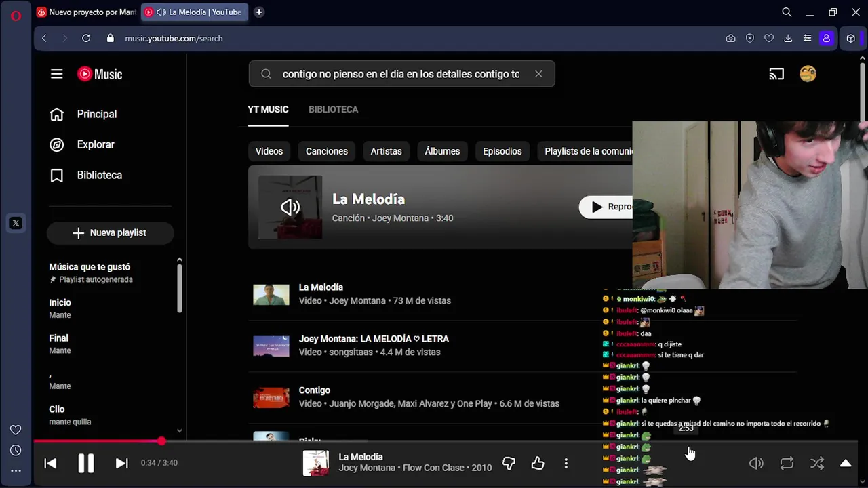This screenshot has width=868, height=488.
Task: Open the ad blocker shield icon
Action: 750,39
